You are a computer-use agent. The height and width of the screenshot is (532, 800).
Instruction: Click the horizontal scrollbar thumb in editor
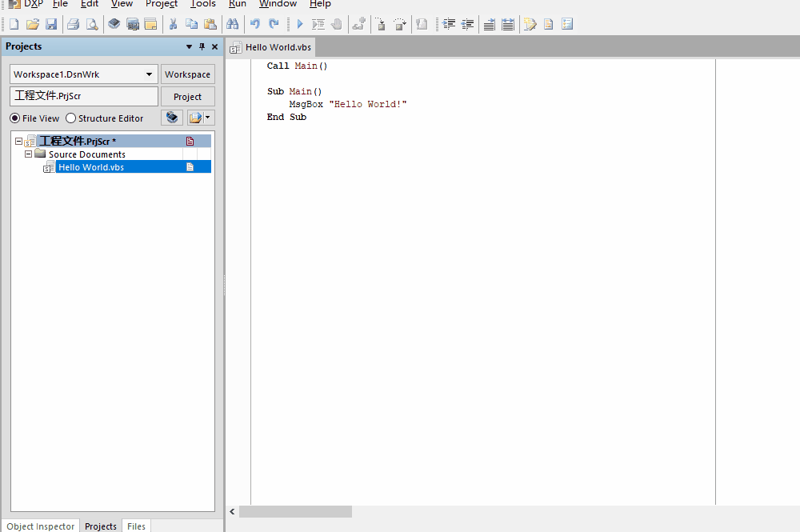(295, 511)
